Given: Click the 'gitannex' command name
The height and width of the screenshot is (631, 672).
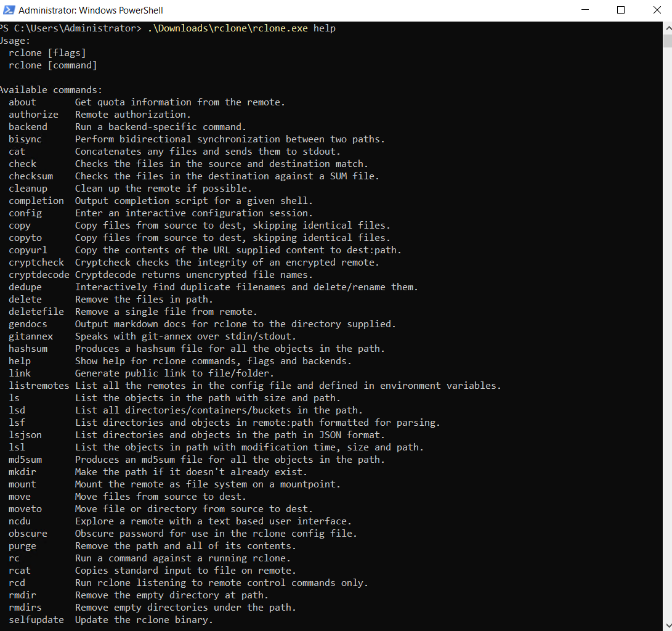Looking at the screenshot, I should click(x=31, y=336).
